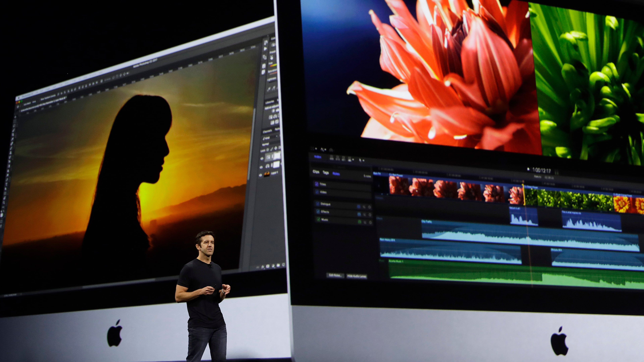Screen dimensions: 644x362
Task: Select the Birds SFX audio clip
Action: (598, 259)
